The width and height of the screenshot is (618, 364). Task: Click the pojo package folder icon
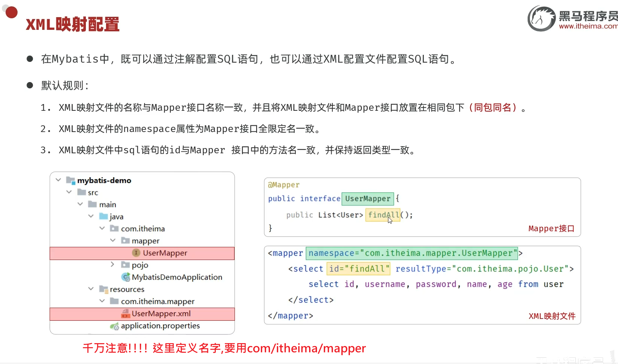pyautogui.click(x=125, y=265)
